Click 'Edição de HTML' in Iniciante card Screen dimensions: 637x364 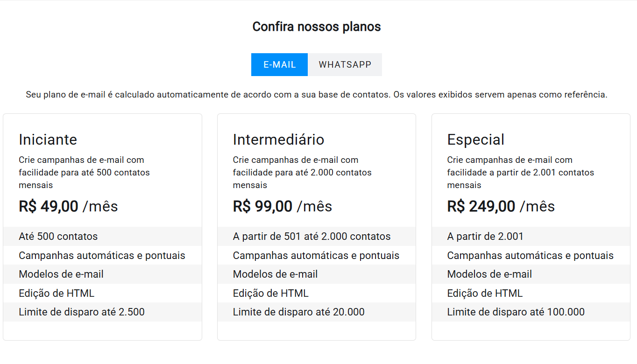[x=57, y=293]
